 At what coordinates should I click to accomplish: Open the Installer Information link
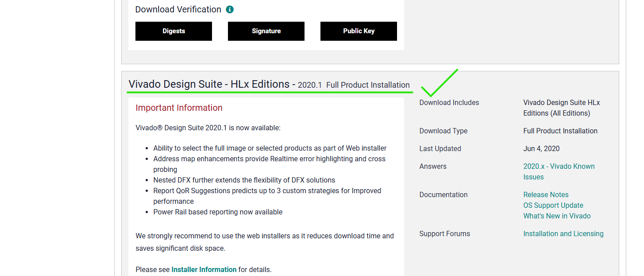(204, 269)
